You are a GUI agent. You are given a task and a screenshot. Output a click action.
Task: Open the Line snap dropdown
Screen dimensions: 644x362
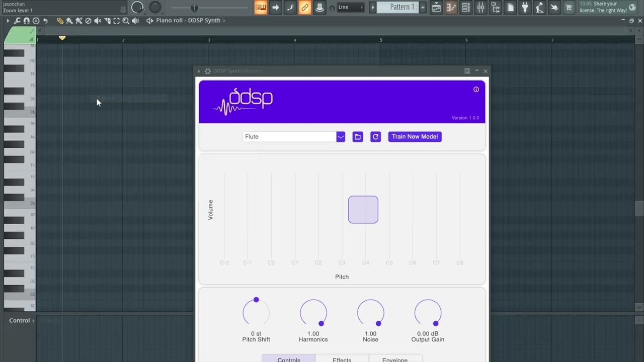coord(351,7)
